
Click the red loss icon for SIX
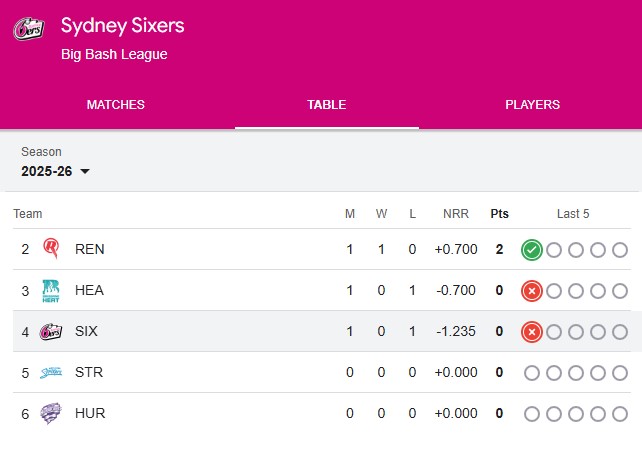tap(532, 331)
